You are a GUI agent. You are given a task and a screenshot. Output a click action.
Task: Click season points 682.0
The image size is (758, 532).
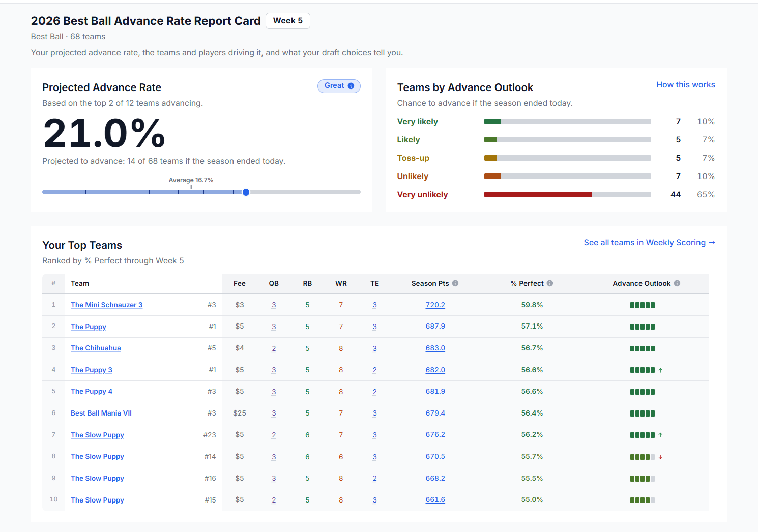(435, 370)
